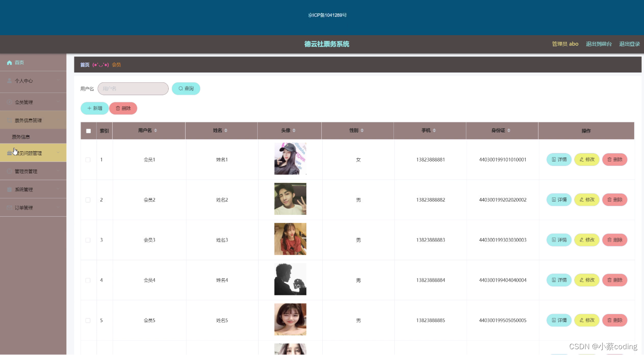
Task: Sort by the 手机 column arrows
Action: click(x=434, y=130)
